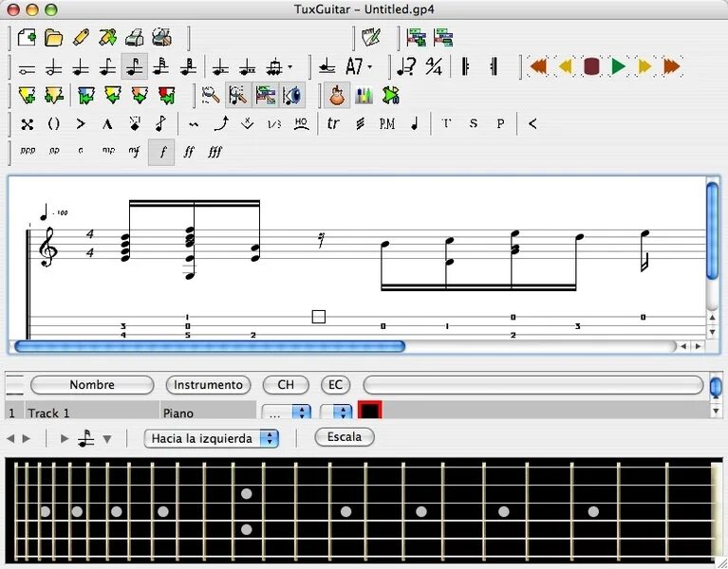Screen dimensions: 728x569
Task: Apply tremolo picking effect
Action: coord(361,124)
